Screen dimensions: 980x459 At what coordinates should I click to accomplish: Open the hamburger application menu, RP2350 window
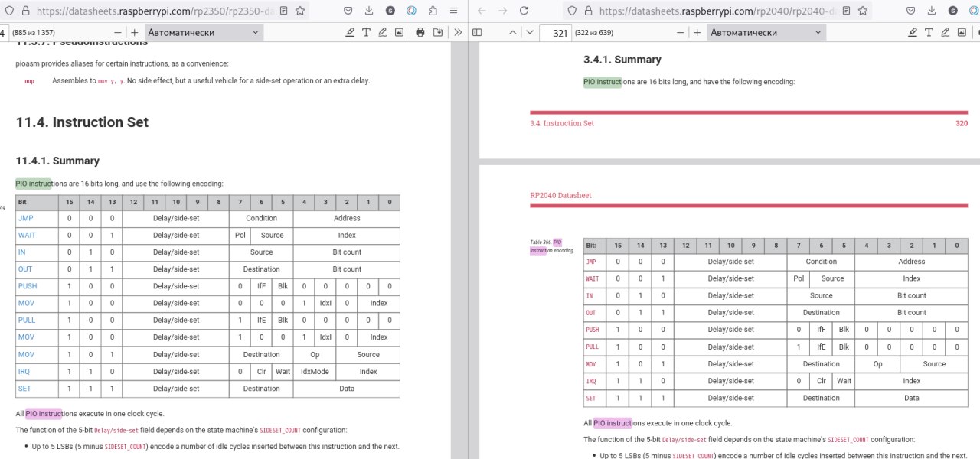(x=454, y=11)
